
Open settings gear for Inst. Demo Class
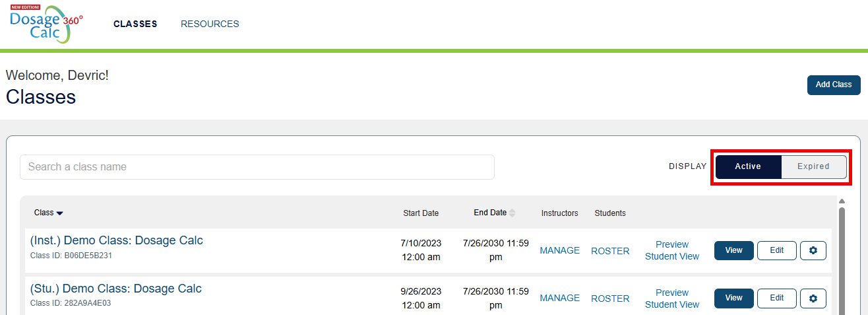click(x=813, y=251)
